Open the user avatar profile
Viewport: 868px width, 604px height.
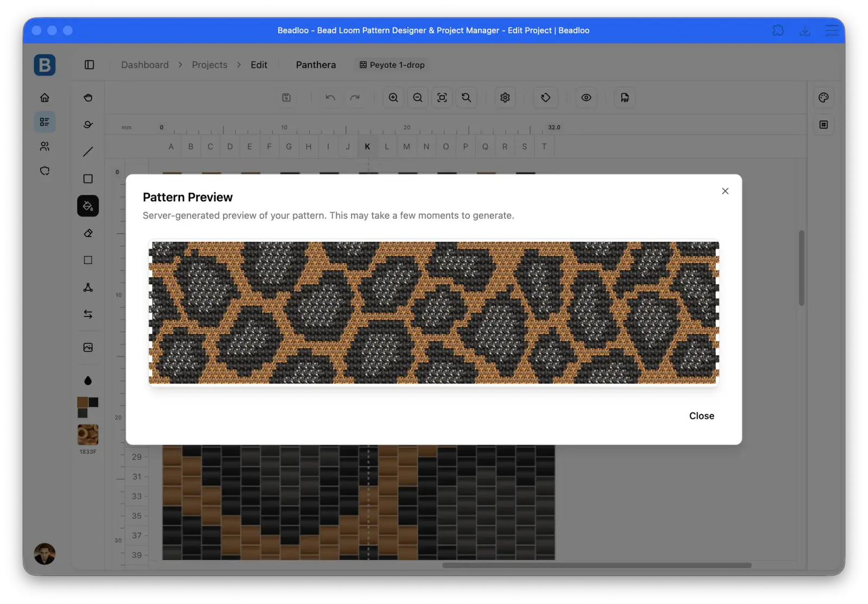click(44, 554)
